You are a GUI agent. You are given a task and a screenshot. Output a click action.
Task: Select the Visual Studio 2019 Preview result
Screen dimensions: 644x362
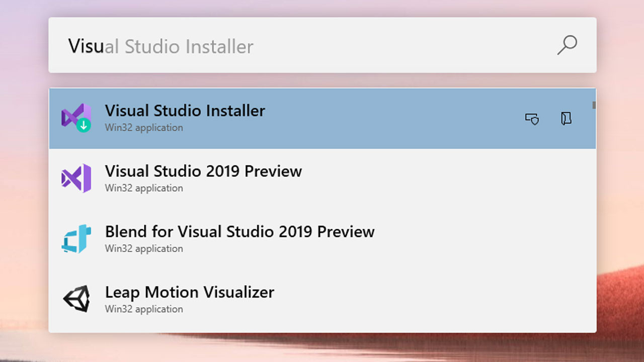(203, 171)
